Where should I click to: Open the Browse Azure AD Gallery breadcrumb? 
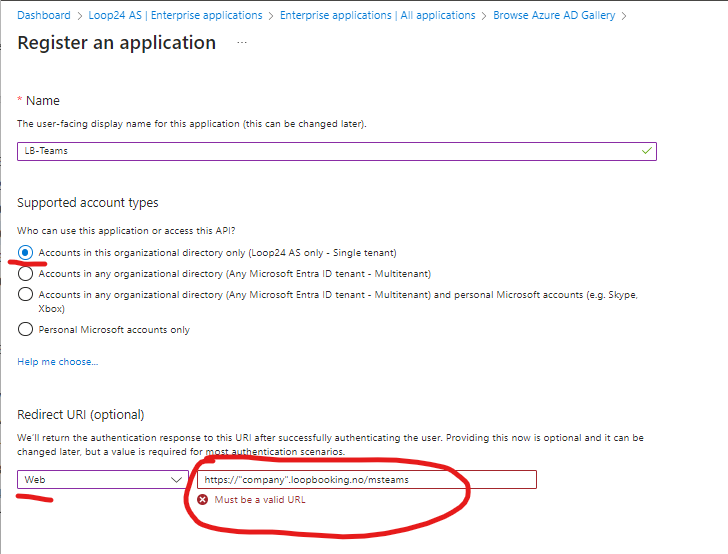pos(554,15)
